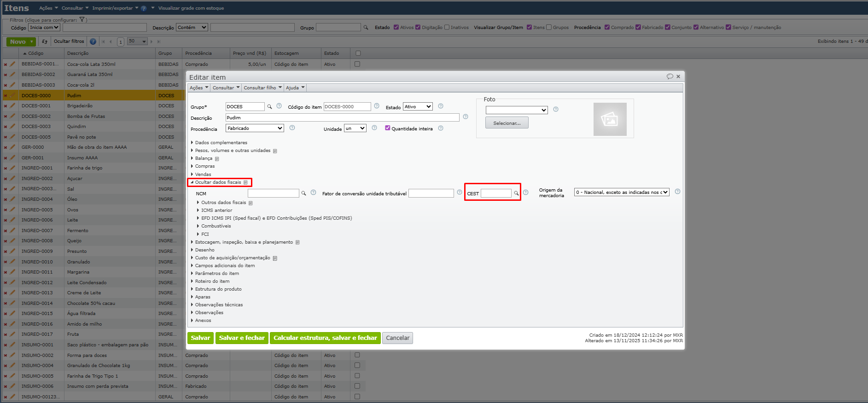Click edit pencil icon for BEBIDAS-0002 row
Image resolution: width=868 pixels, height=403 pixels.
pos(12,75)
